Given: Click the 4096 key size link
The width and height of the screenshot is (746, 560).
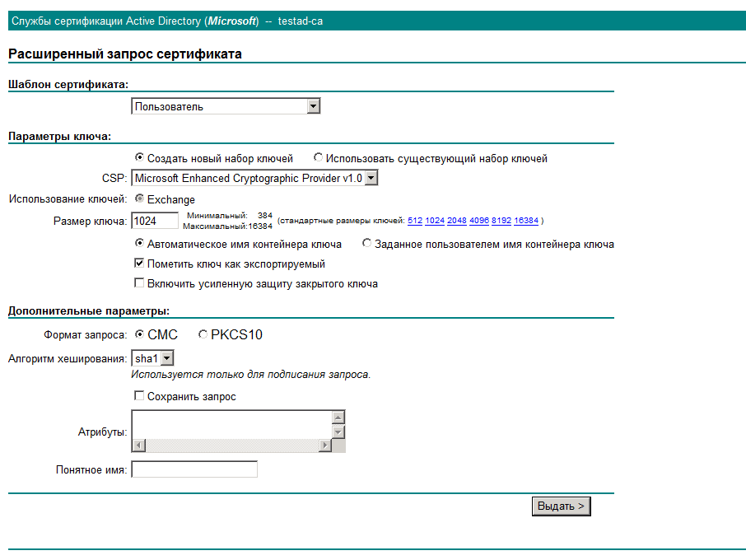Looking at the screenshot, I should coord(479,220).
